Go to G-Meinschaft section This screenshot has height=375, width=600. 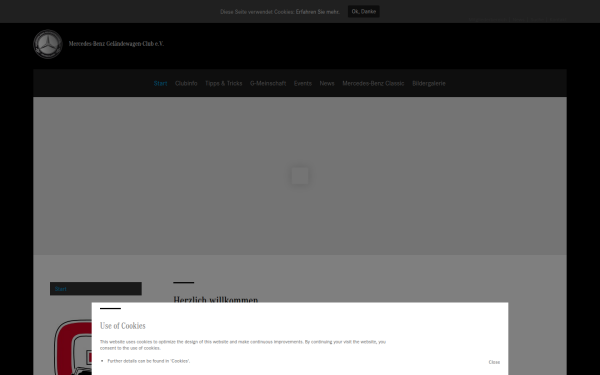click(x=268, y=83)
